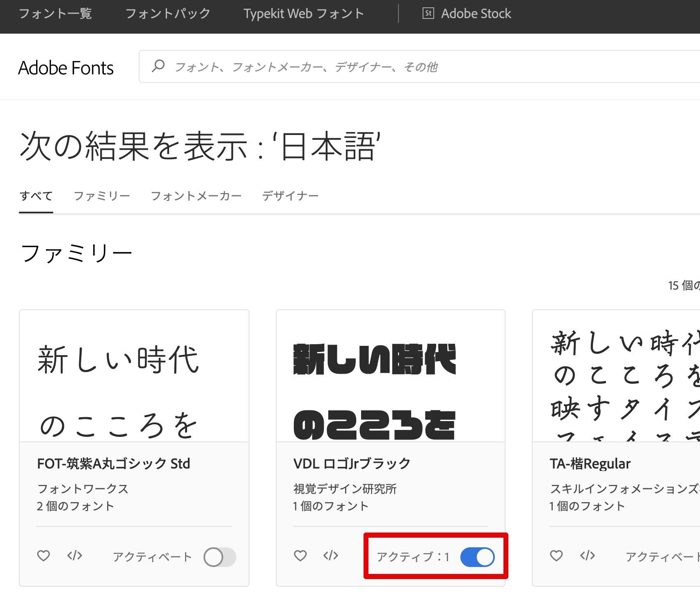Open the FOT-筑紫A丸ゴシック Std family name
The height and width of the screenshot is (608, 700).
click(x=114, y=464)
